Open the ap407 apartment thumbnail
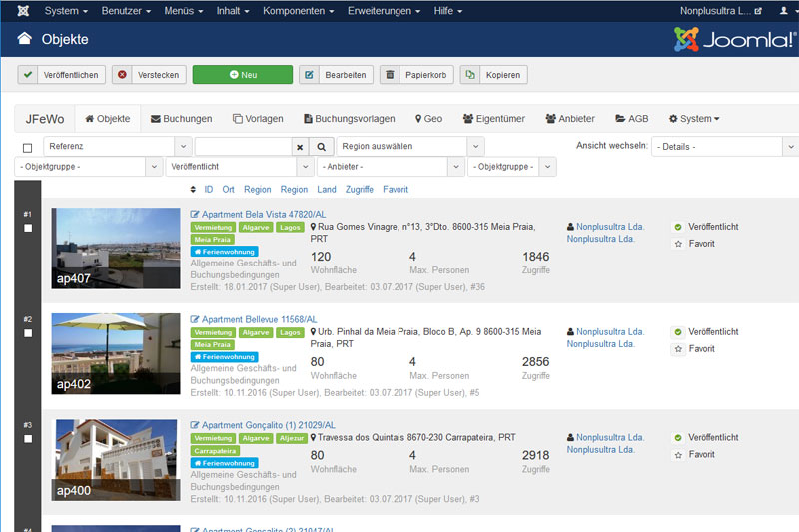The width and height of the screenshot is (799, 532). pos(116,248)
